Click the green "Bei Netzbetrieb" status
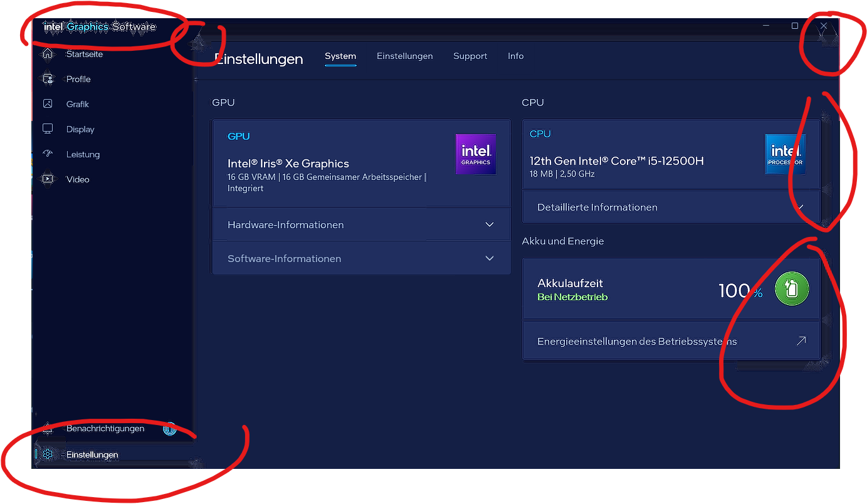 pos(572,297)
